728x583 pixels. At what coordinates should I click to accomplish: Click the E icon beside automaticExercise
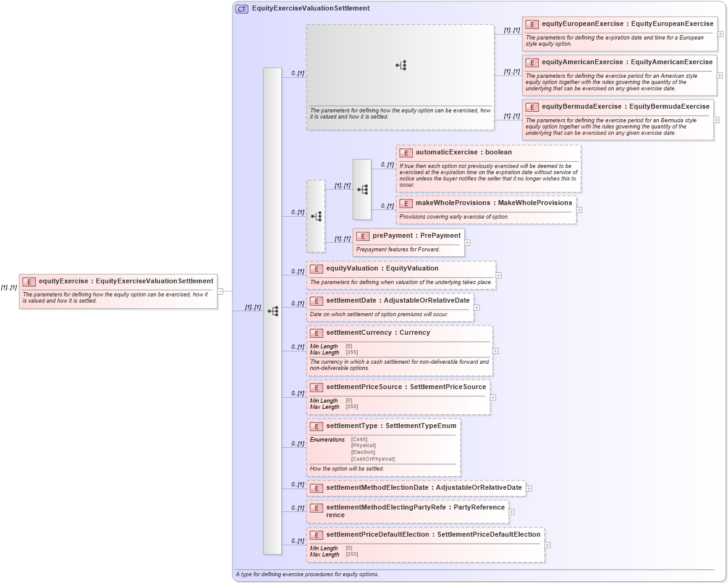coord(407,153)
